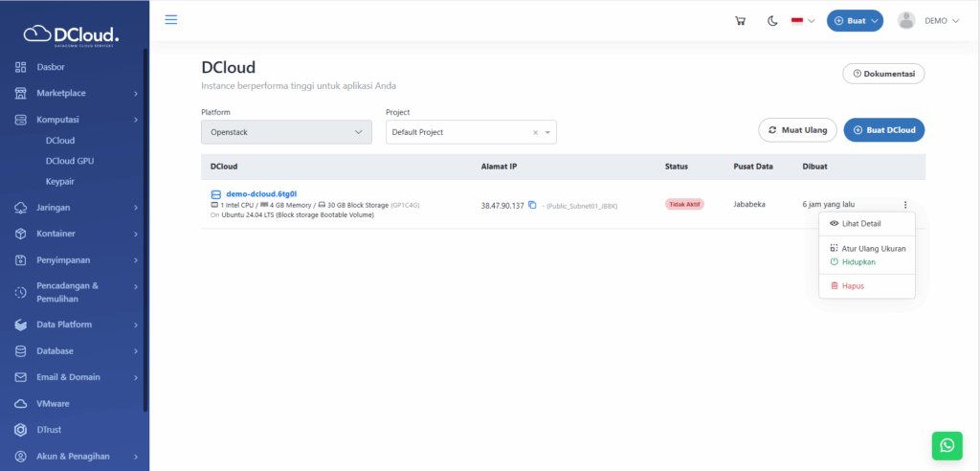Open the shopping cart icon

[x=740, y=21]
